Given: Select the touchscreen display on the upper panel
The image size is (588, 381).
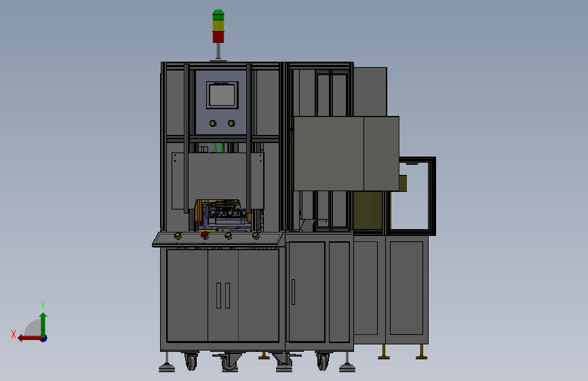Looking at the screenshot, I should [x=222, y=95].
